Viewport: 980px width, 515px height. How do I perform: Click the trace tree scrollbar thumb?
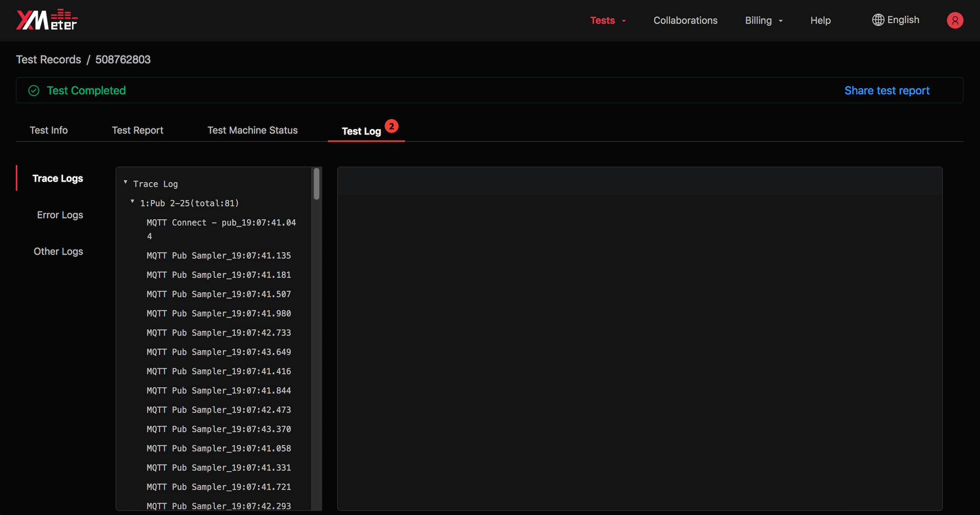tap(316, 184)
